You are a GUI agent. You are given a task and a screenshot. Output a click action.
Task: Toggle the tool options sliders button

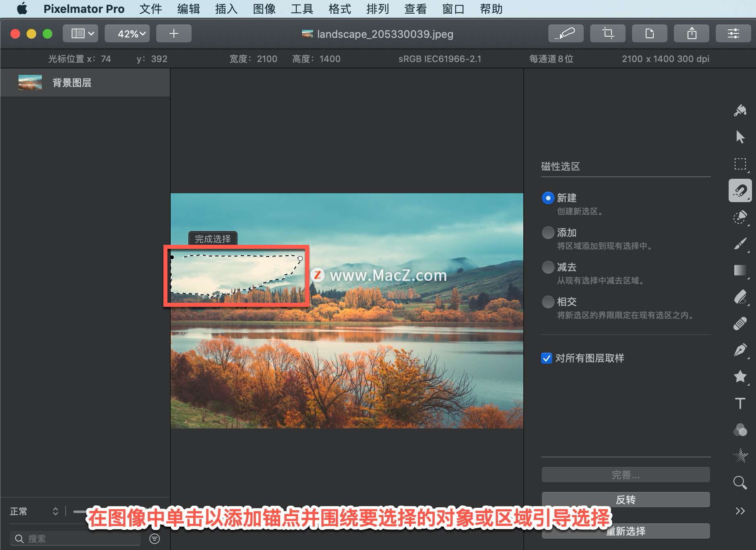pyautogui.click(x=733, y=33)
